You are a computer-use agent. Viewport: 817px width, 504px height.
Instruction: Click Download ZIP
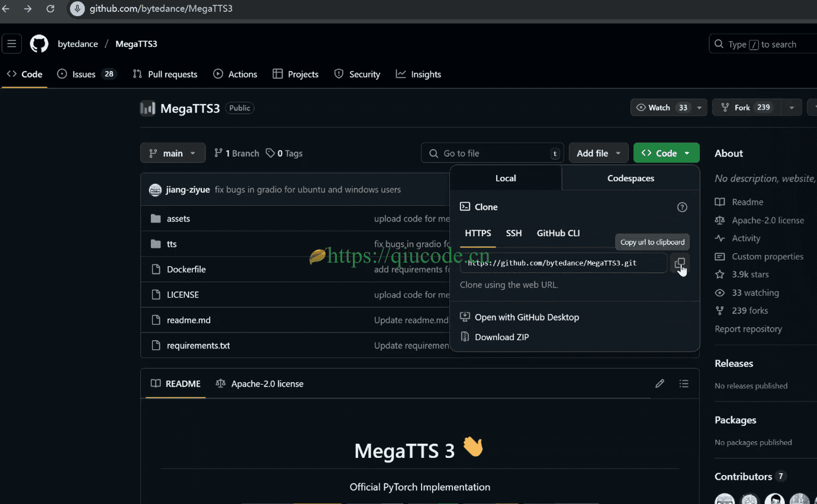tap(501, 337)
